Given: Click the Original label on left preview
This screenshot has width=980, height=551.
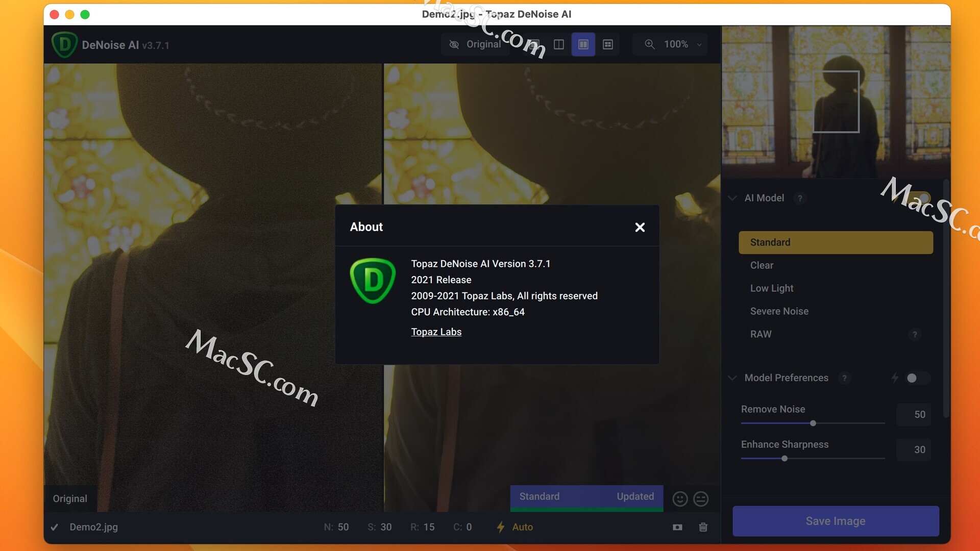Looking at the screenshot, I should (x=70, y=499).
